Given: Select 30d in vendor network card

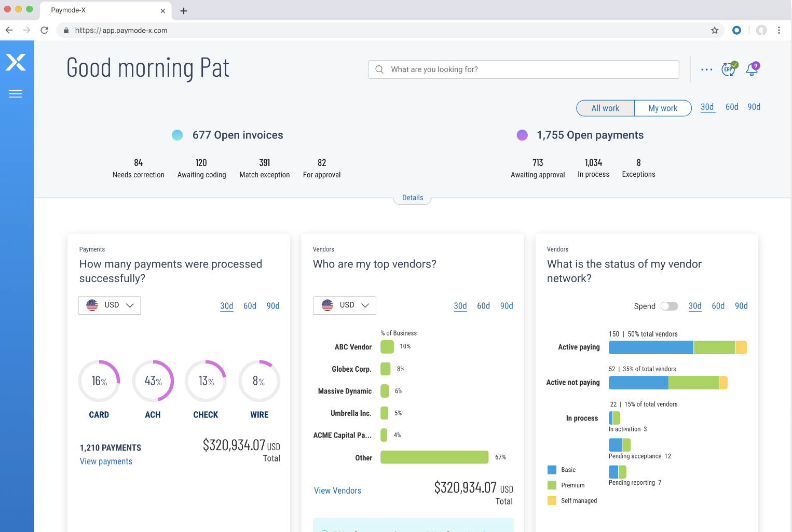Looking at the screenshot, I should pos(695,306).
